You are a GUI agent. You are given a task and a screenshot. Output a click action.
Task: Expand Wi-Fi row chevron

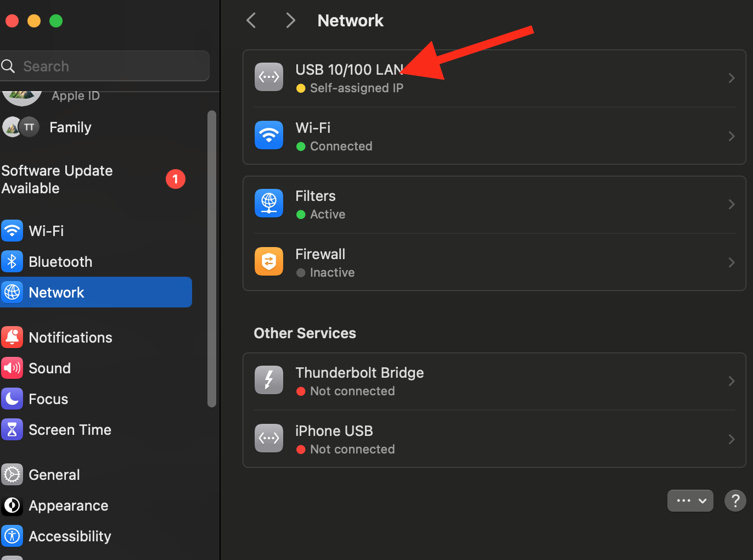732,136
